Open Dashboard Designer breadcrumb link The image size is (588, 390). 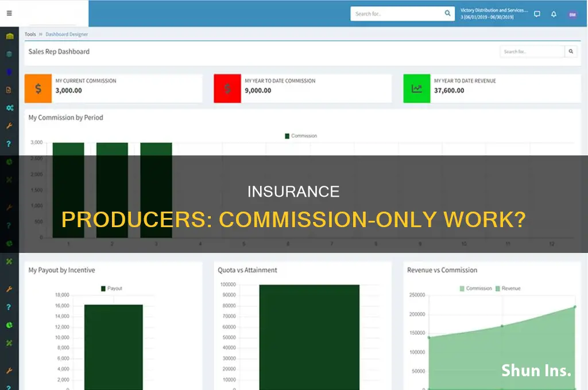[67, 34]
